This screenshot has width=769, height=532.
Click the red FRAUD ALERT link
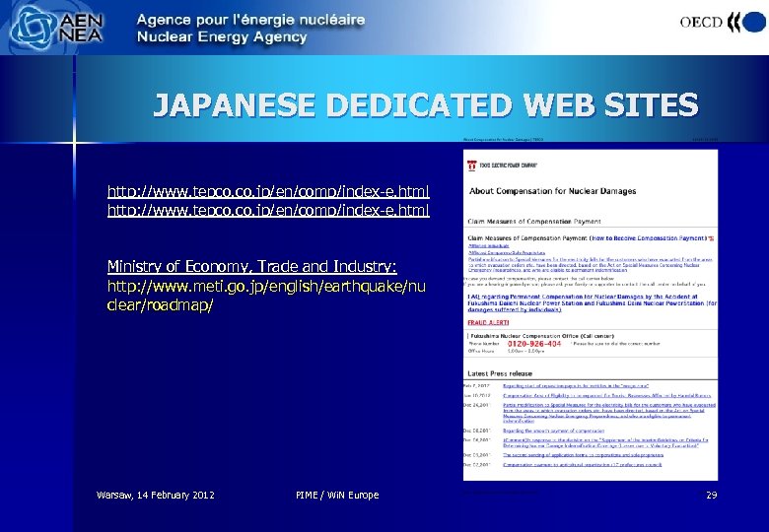pyautogui.click(x=488, y=323)
